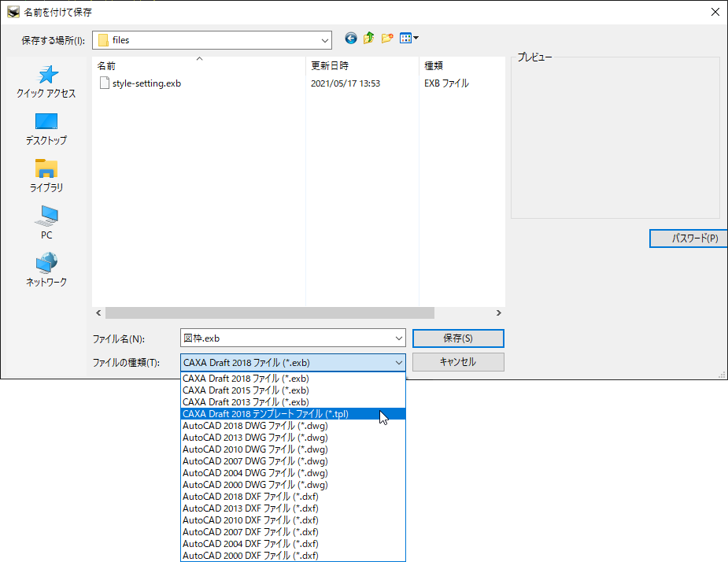The width and height of the screenshot is (728, 562).
Task: Open Libraries in sidebar
Action: [x=46, y=176]
